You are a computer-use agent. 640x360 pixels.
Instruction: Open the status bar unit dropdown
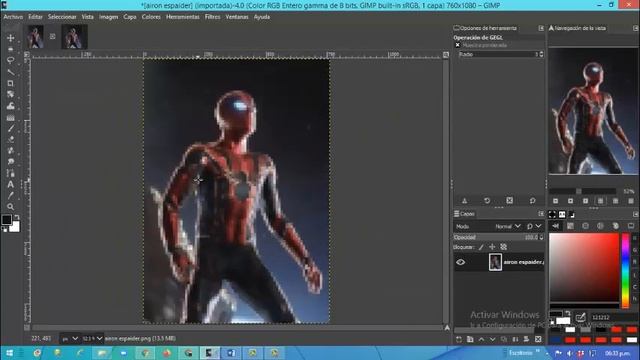pyautogui.click(x=69, y=338)
